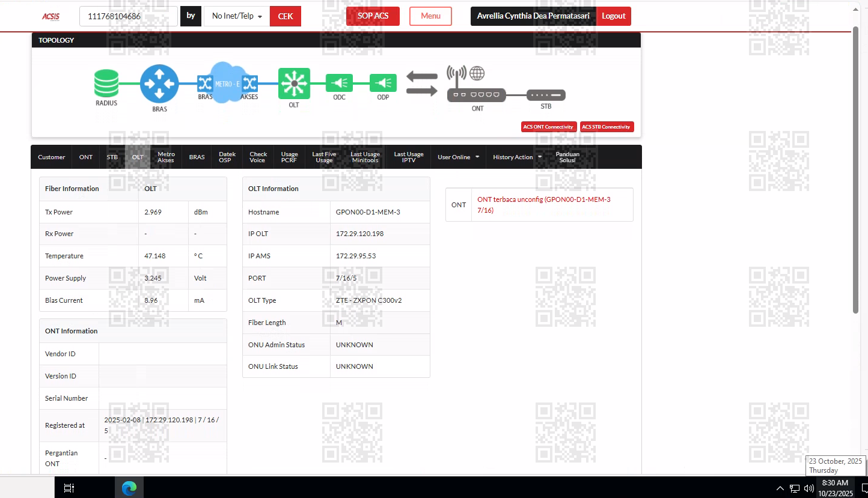Show hidden tray icons with the chevron
This screenshot has height=498, width=868.
pyautogui.click(x=780, y=488)
